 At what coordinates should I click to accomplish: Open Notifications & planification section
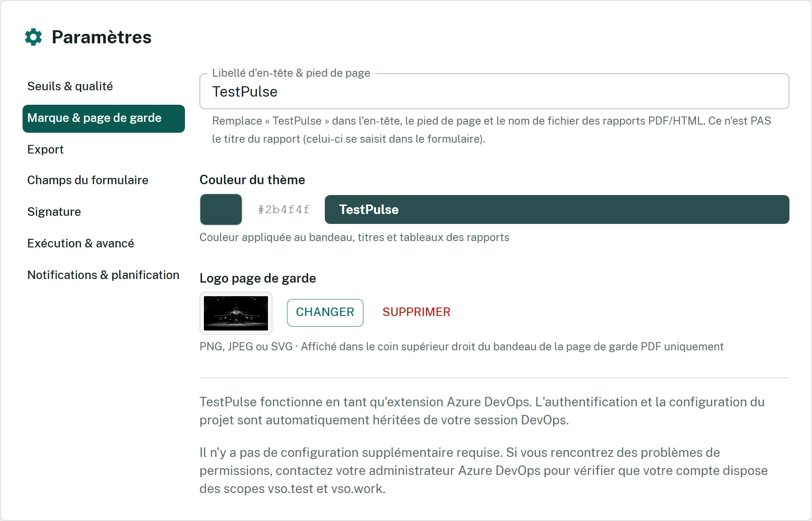[x=104, y=275]
